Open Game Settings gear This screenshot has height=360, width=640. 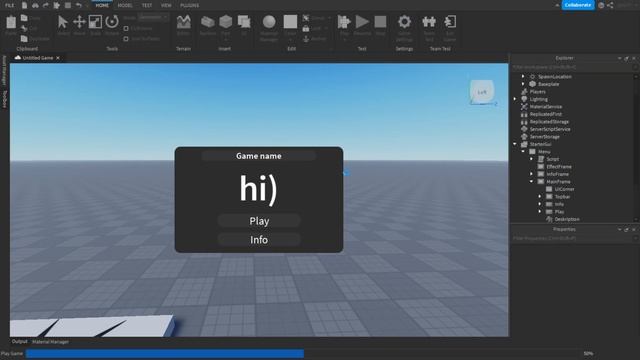pyautogui.click(x=404, y=22)
